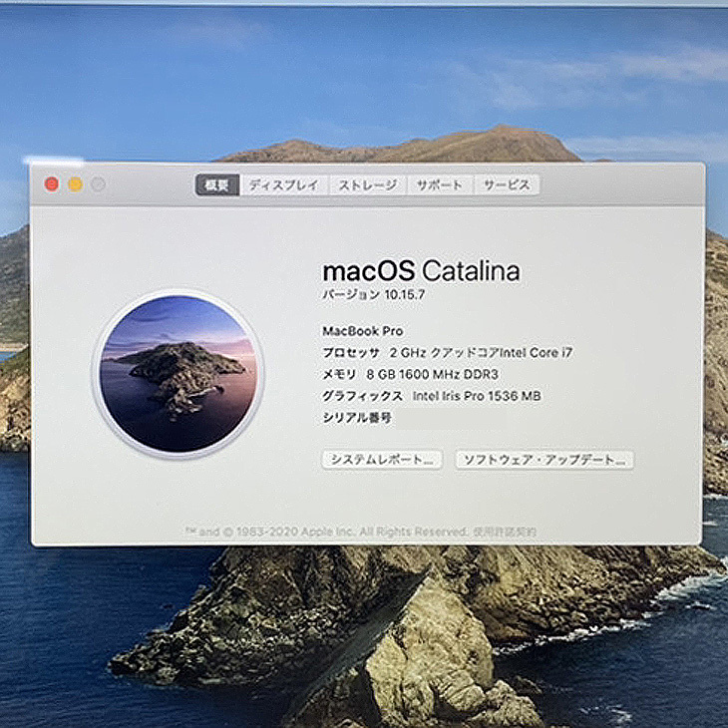Click ソフトウェア・アップデート button
This screenshot has width=728, height=728.
pyautogui.click(x=545, y=460)
